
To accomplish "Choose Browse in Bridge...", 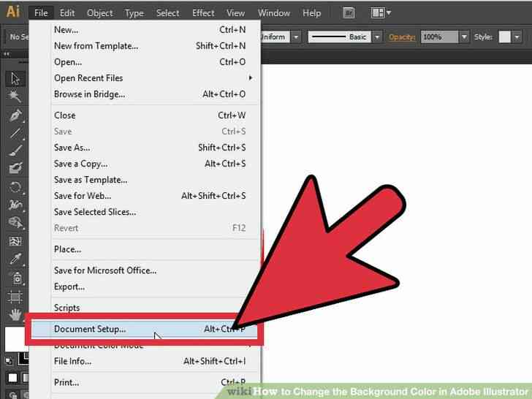I will [x=145, y=94].
